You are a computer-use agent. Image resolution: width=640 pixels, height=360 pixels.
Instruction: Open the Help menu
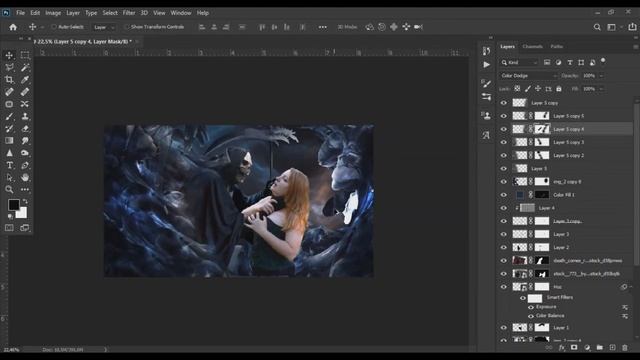[203, 13]
